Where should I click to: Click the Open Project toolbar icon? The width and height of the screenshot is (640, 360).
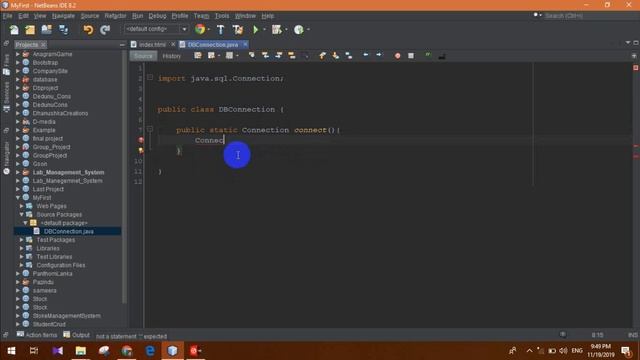[x=47, y=29]
